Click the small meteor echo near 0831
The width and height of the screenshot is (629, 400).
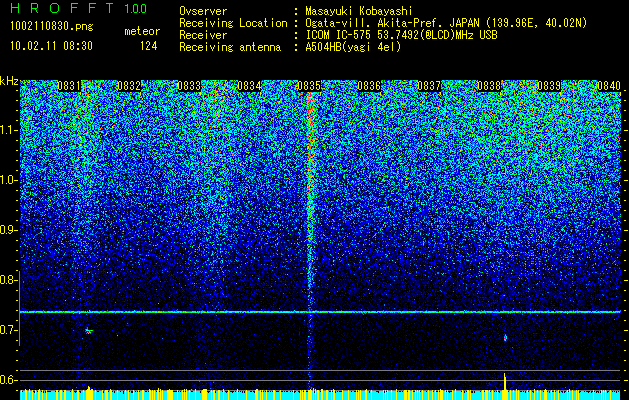pyautogui.click(x=89, y=331)
